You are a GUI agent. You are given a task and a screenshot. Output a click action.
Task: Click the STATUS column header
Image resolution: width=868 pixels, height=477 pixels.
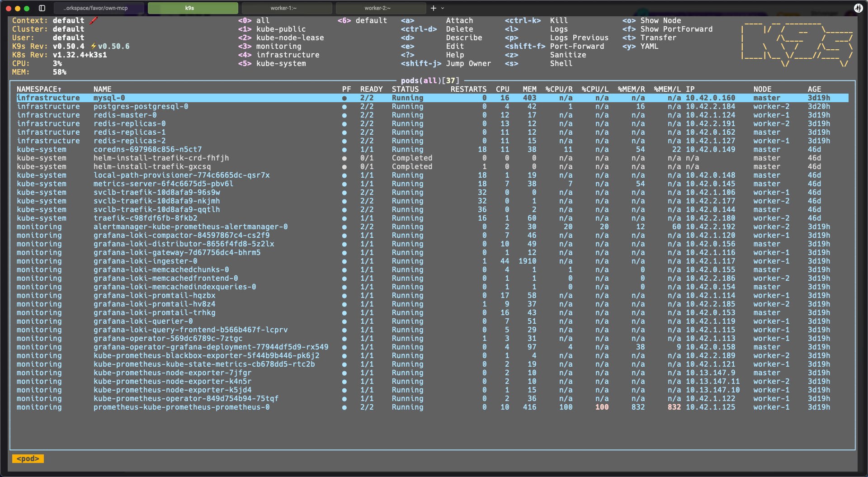pyautogui.click(x=405, y=90)
